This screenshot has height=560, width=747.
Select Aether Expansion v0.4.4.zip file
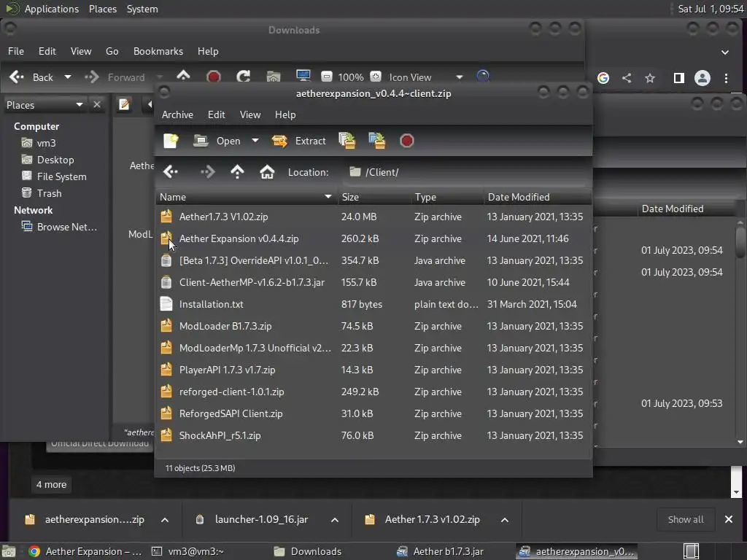click(x=373, y=238)
